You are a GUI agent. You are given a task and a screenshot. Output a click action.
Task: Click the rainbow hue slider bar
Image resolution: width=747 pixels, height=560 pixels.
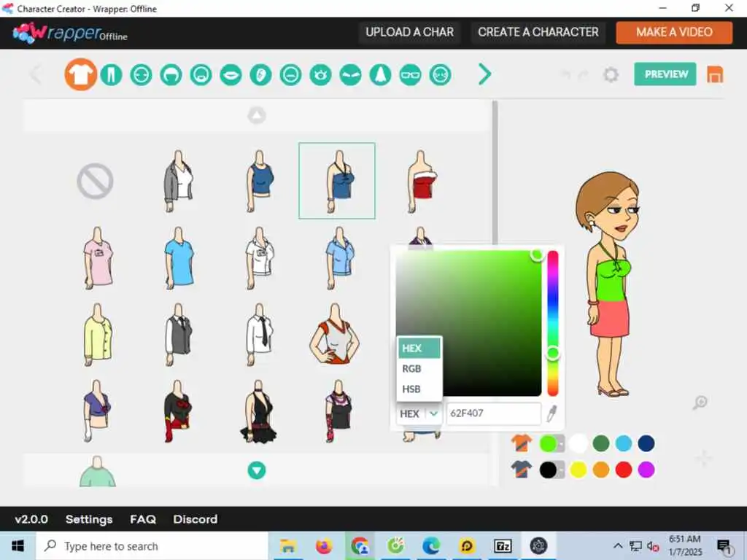pos(553,323)
